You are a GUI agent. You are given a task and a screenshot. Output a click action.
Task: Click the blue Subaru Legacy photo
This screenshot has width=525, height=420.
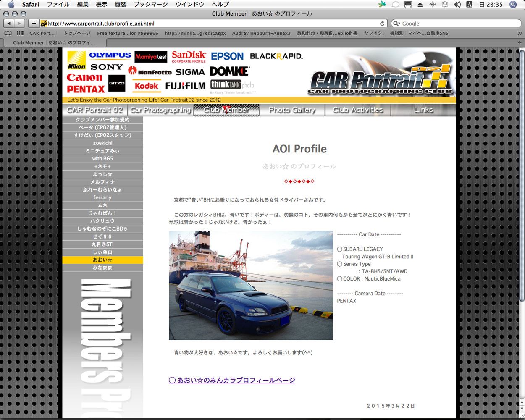point(251,286)
